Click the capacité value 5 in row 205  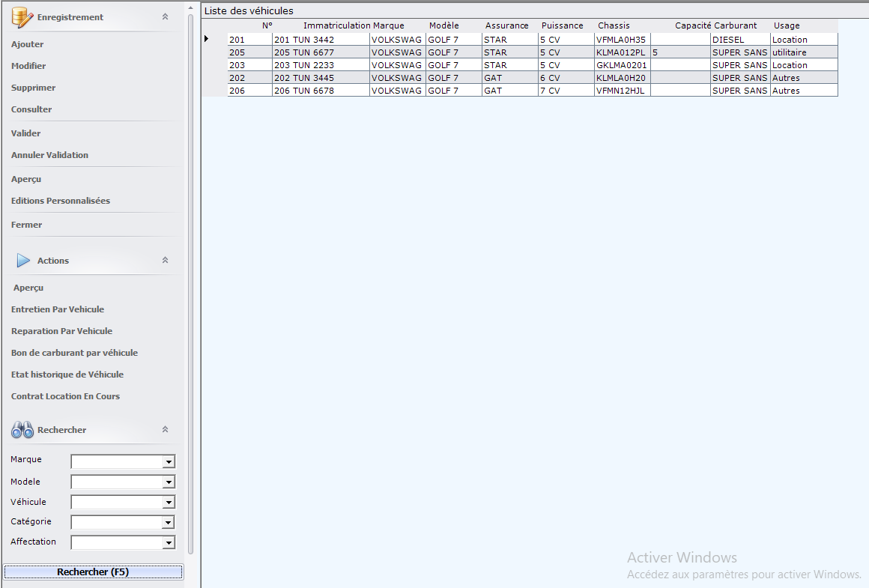[680, 52]
